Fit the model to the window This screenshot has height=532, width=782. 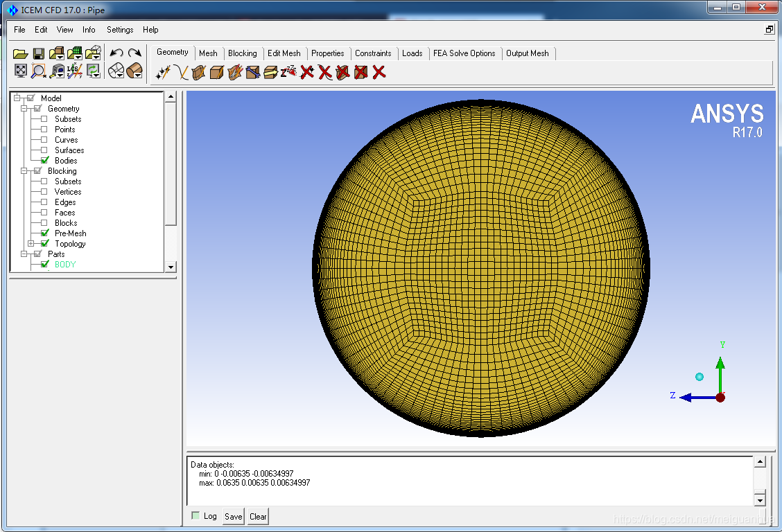pyautogui.click(x=20, y=71)
